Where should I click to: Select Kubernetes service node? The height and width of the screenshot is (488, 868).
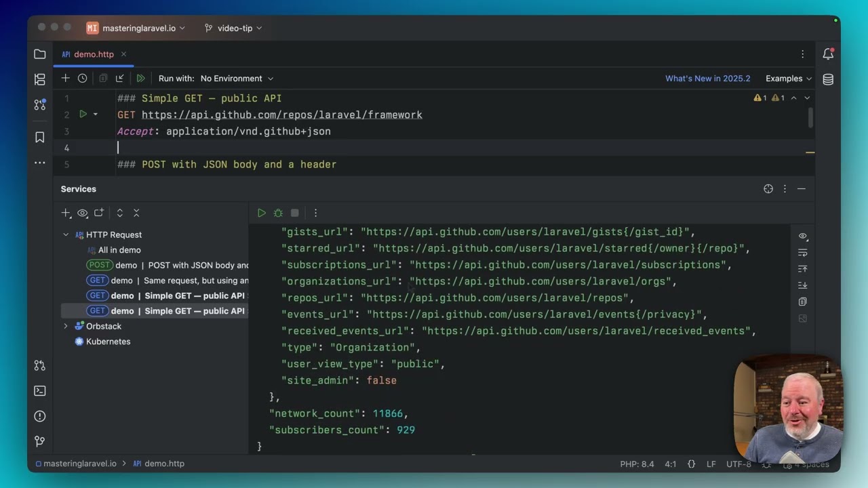102,342
